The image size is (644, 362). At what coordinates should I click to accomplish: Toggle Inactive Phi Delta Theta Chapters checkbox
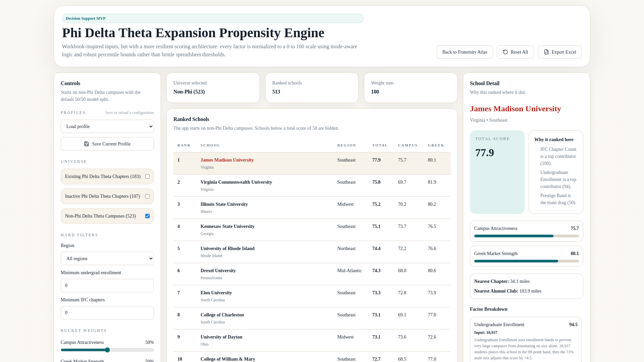coord(147,196)
